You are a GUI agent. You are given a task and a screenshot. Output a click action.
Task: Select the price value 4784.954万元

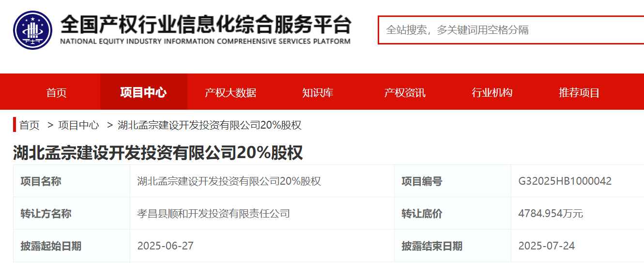(551, 213)
